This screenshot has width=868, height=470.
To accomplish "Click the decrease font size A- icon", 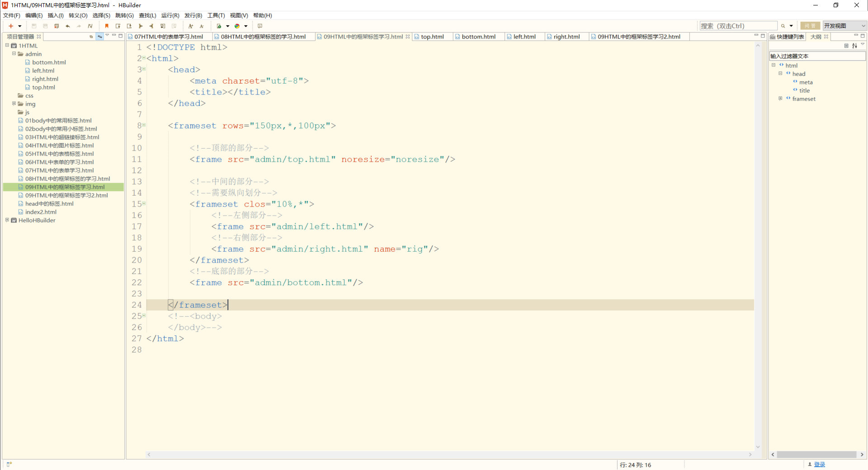I will (202, 26).
